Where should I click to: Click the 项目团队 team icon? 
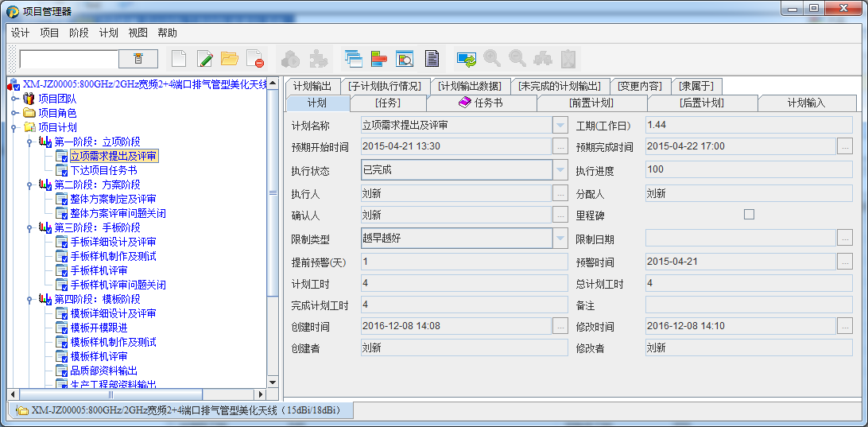[29, 99]
